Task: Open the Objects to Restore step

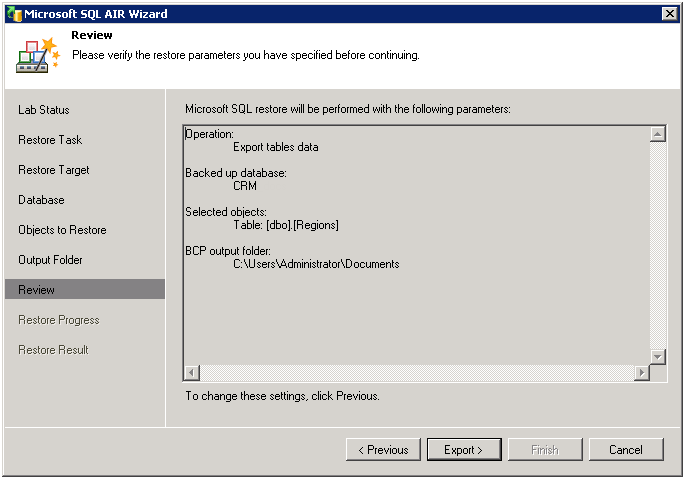Action: [x=62, y=230]
